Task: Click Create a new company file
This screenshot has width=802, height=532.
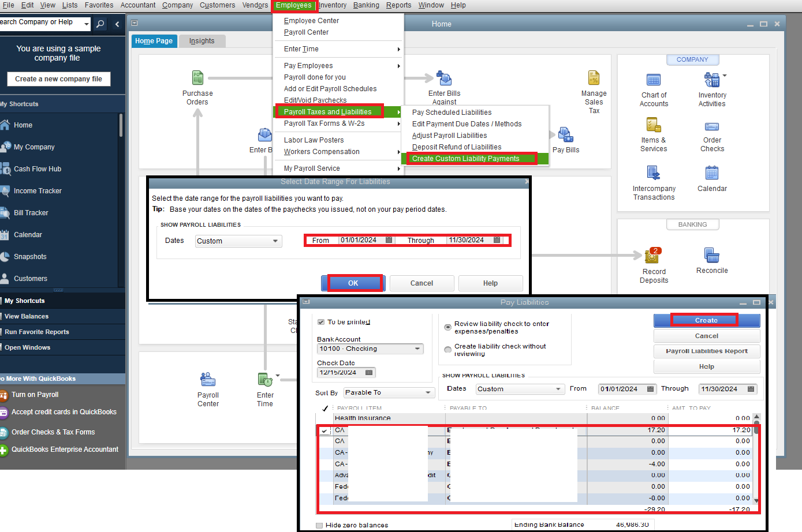Action: [58, 79]
